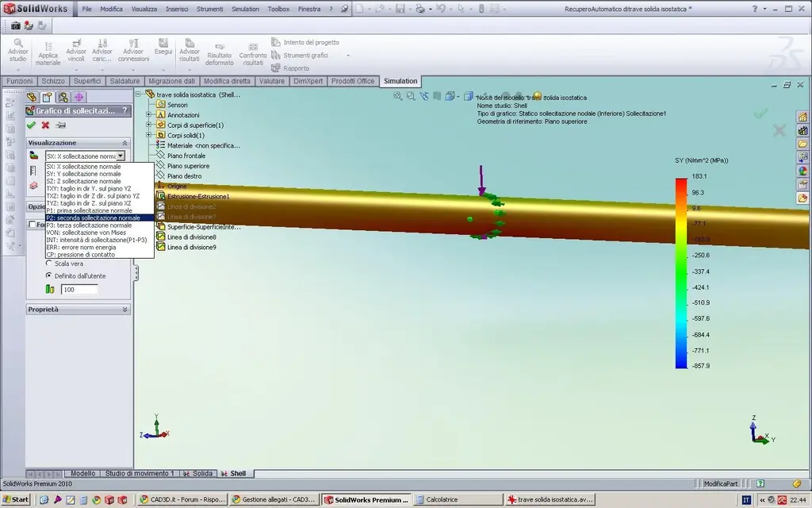Select Estrusione-Estrusione1 feature

coord(197,197)
